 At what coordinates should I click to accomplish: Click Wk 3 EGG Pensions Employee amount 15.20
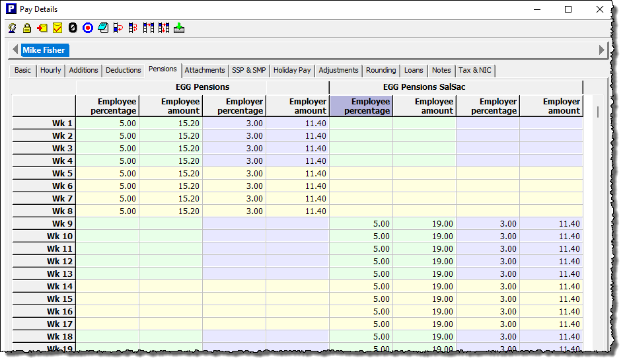171,149
